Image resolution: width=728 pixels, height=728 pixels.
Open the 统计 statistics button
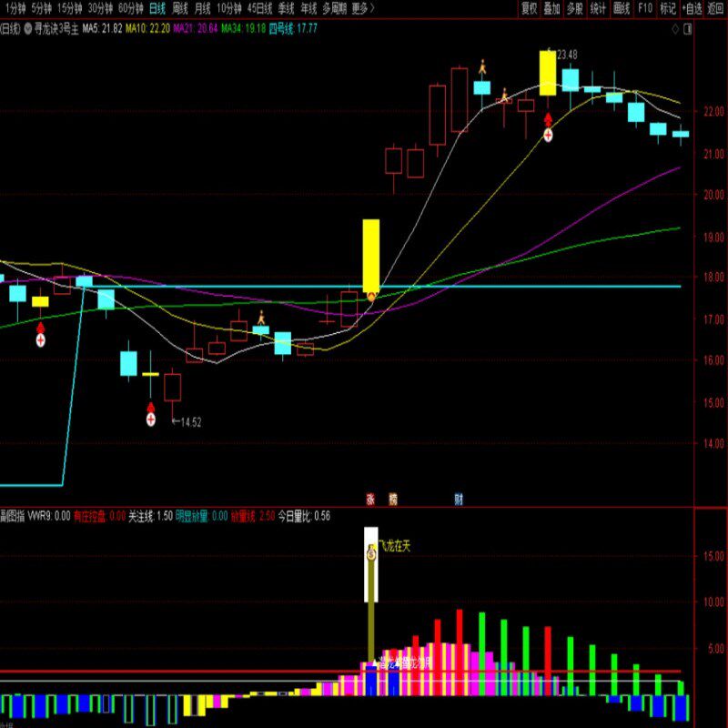tap(598, 8)
